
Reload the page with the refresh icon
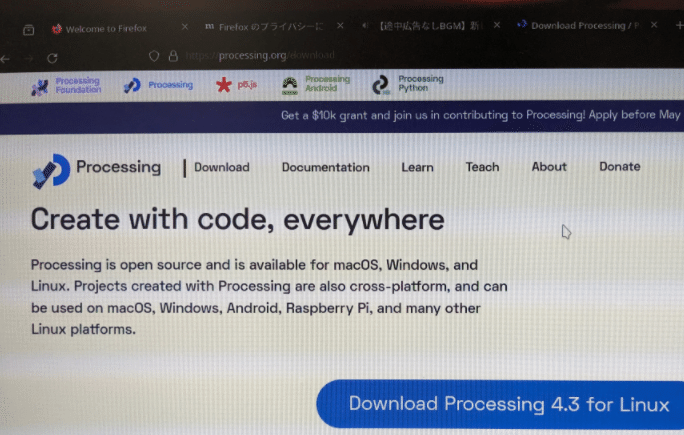point(52,58)
